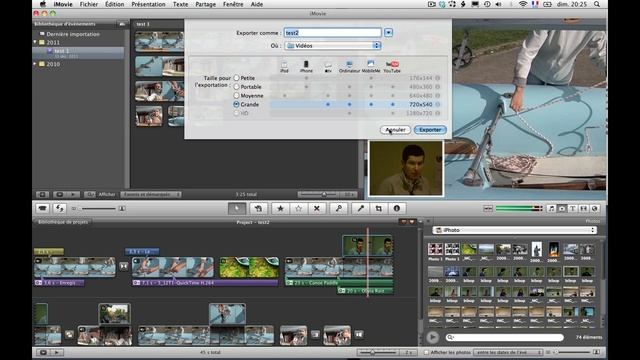Open the photo date range dropdown

pyautogui.click(x=508, y=352)
